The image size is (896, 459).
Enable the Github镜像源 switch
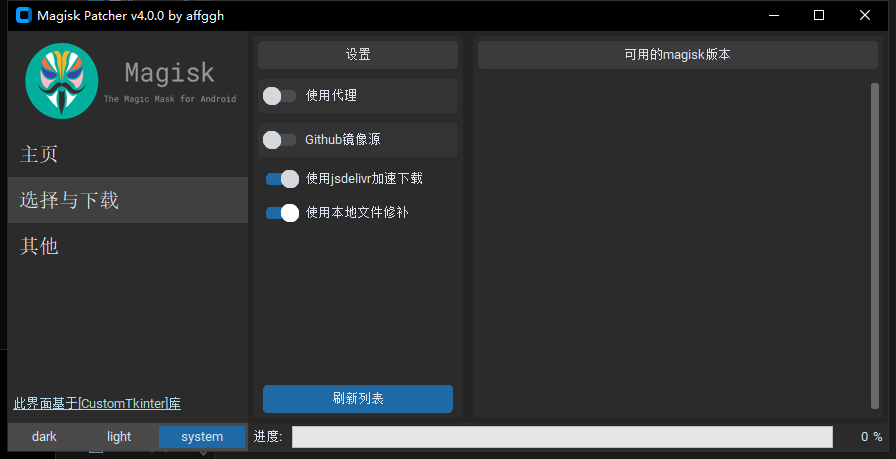tap(279, 140)
